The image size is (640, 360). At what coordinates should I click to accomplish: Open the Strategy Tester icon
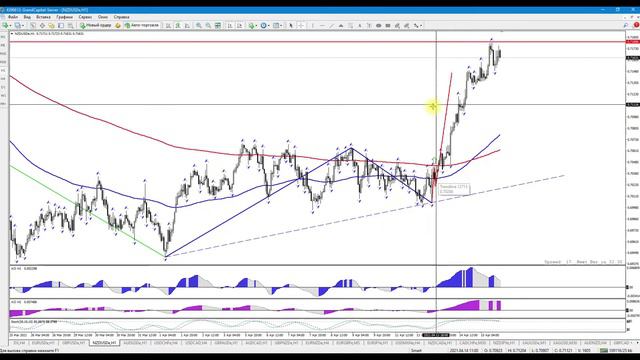tap(70, 25)
